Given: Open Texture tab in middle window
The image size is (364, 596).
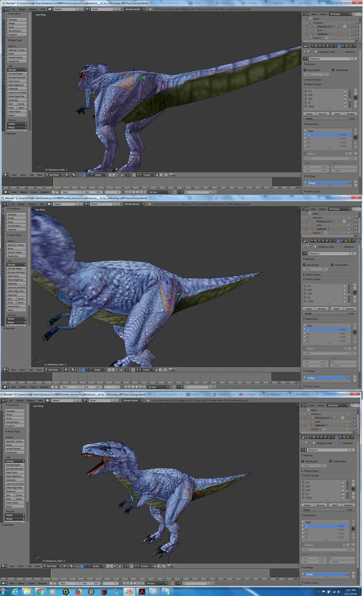Looking at the screenshot, I should [346, 241].
